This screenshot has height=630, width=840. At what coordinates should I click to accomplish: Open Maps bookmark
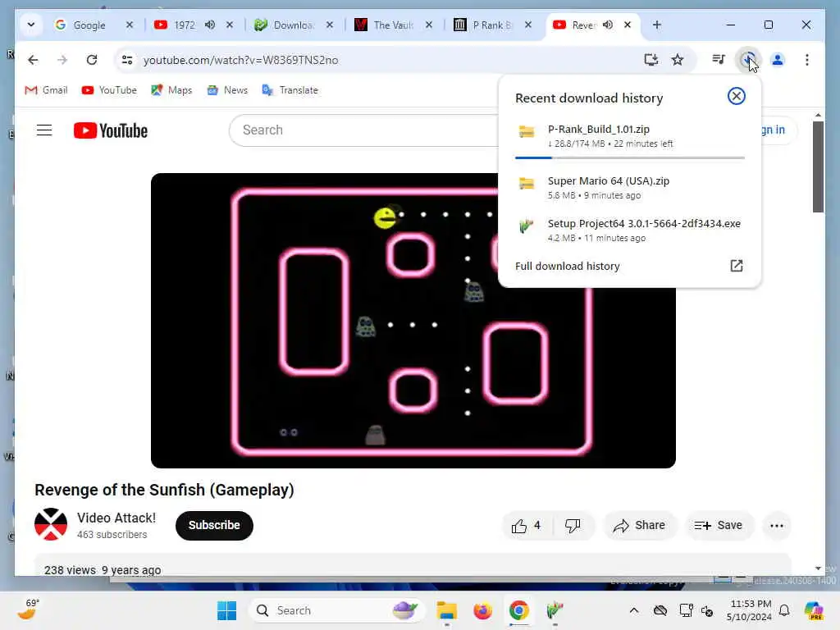tap(171, 90)
